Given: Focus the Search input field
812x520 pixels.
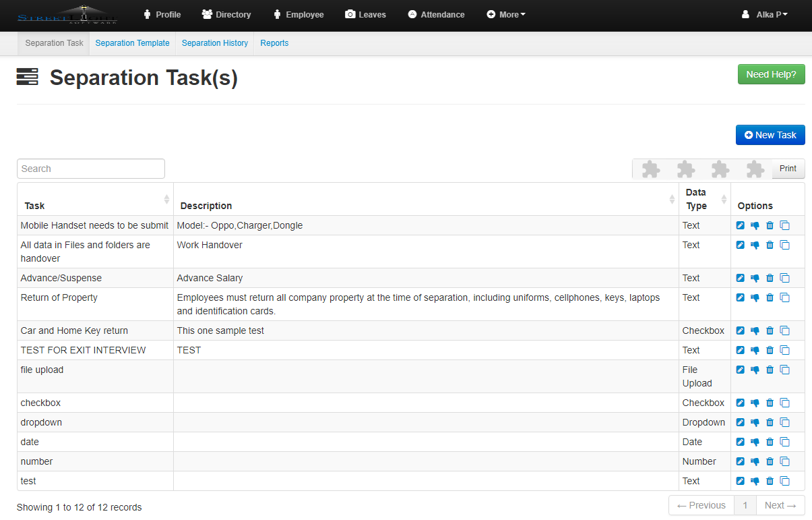Looking at the screenshot, I should pyautogui.click(x=91, y=169).
